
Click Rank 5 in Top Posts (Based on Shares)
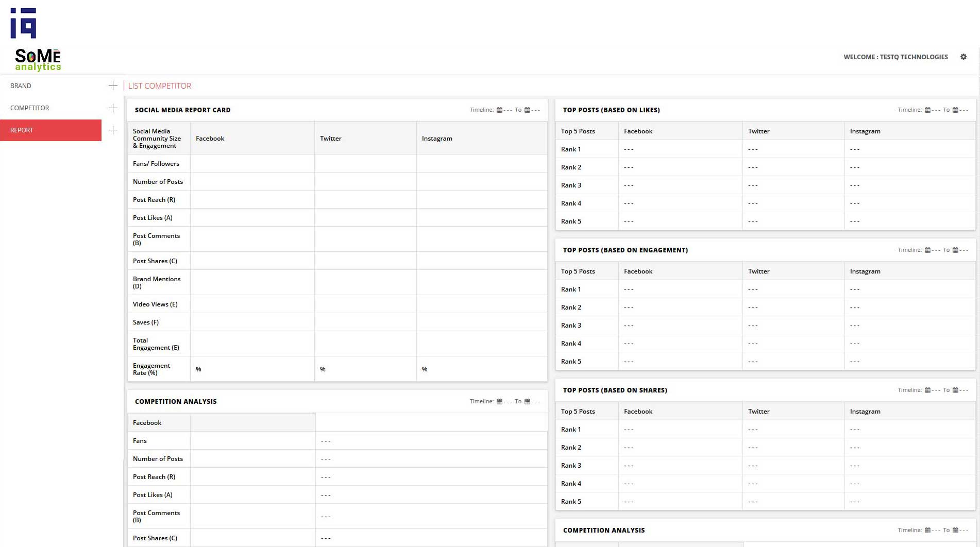click(x=571, y=501)
